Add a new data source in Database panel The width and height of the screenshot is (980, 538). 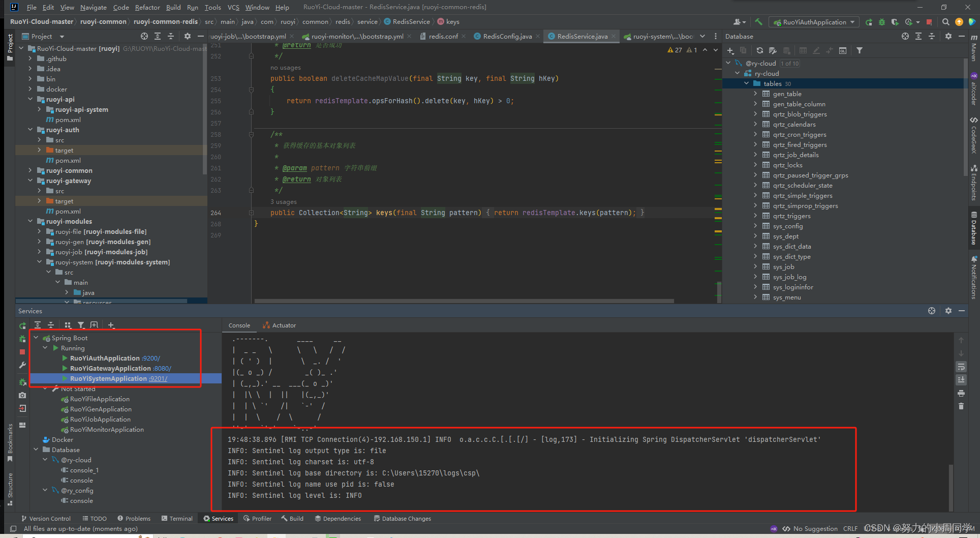[x=730, y=50]
